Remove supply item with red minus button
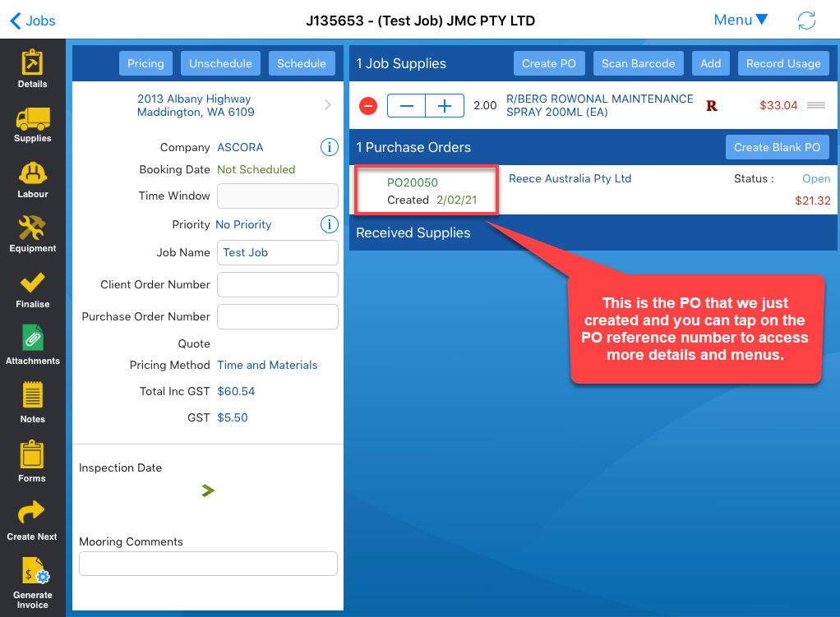840x617 pixels. (368, 106)
